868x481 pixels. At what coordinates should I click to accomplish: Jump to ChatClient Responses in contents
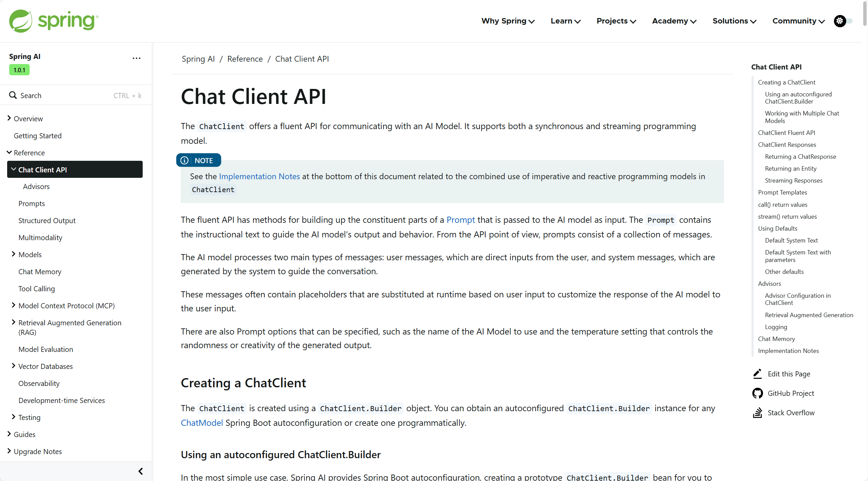pos(787,144)
